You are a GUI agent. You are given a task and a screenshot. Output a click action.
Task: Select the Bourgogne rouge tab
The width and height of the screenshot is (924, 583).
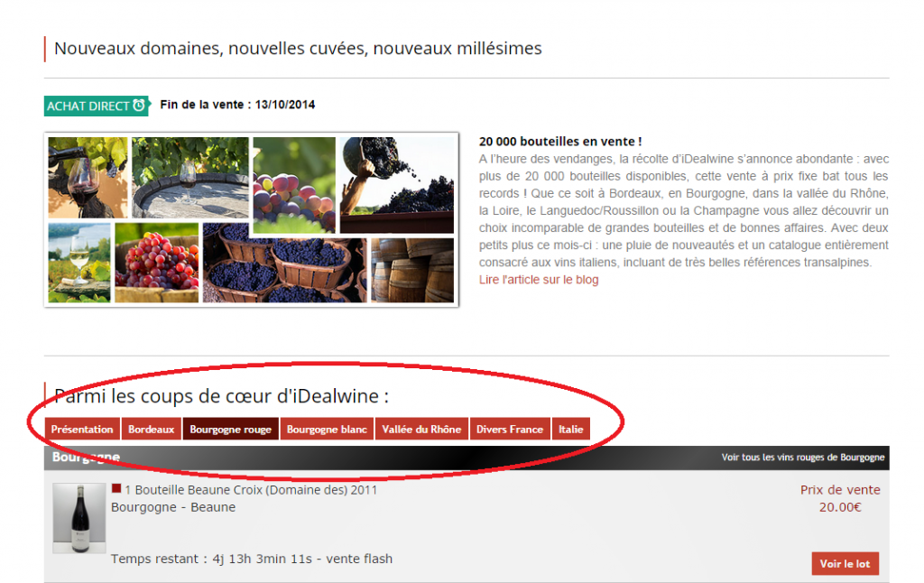pos(230,430)
